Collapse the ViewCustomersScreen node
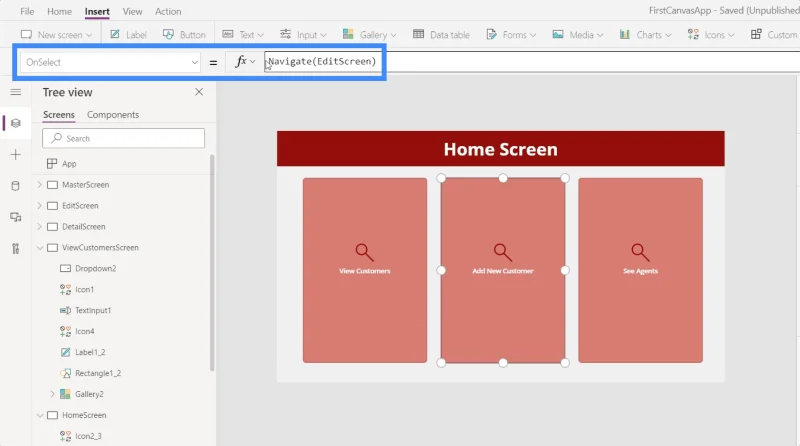This screenshot has width=800, height=446. click(x=40, y=247)
